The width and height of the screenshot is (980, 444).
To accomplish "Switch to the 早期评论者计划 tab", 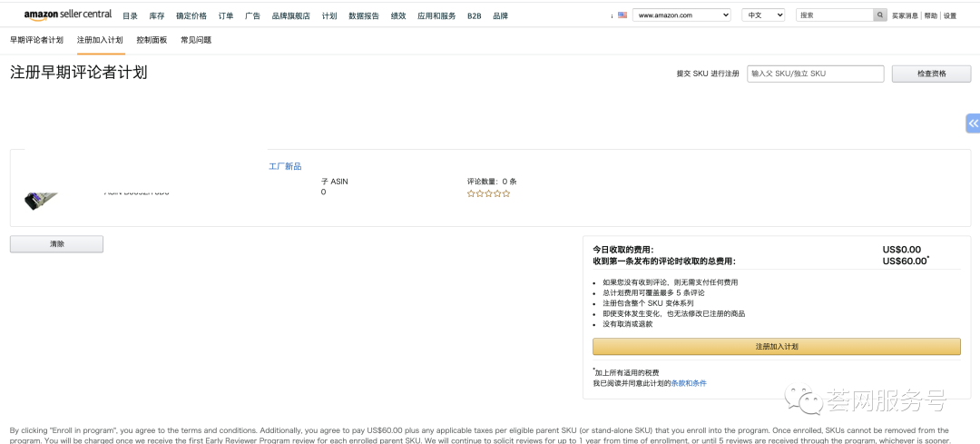I will (36, 40).
